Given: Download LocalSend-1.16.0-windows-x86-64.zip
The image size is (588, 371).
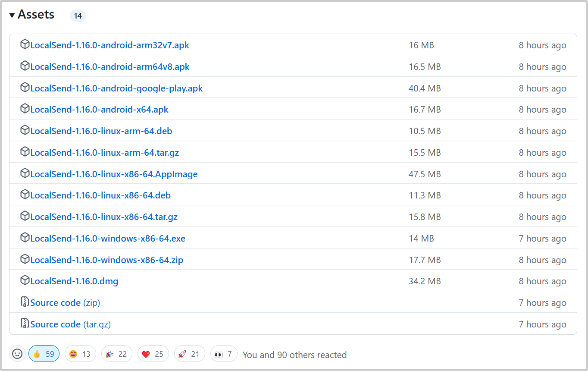Looking at the screenshot, I should point(107,260).
